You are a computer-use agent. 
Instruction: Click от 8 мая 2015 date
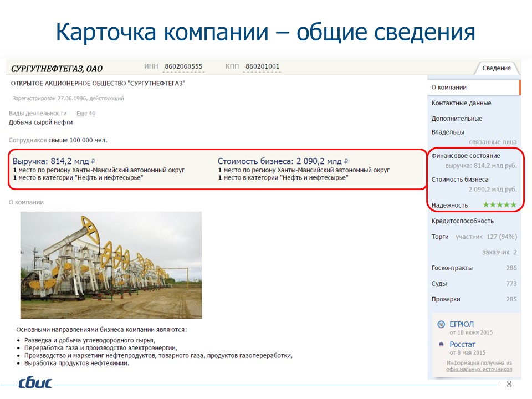click(x=468, y=352)
